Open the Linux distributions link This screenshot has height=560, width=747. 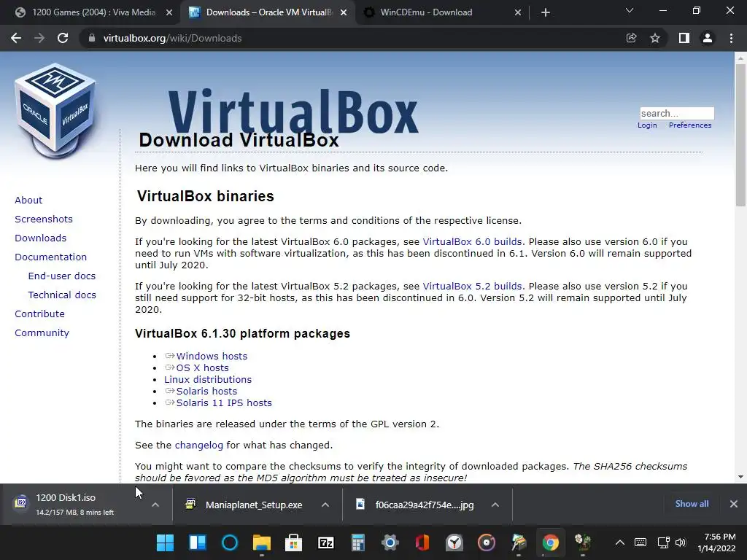pyautogui.click(x=208, y=379)
